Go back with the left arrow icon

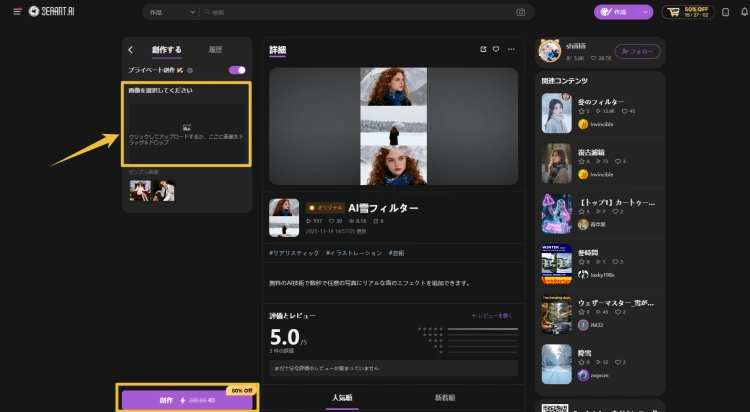pyautogui.click(x=131, y=49)
